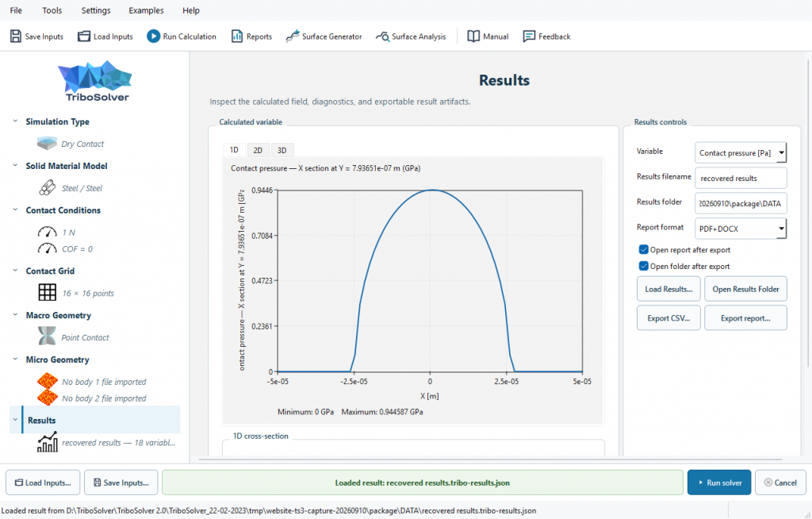This screenshot has width=812, height=519.
Task: Click the horizontal scrollbar below the results area
Action: point(490,459)
